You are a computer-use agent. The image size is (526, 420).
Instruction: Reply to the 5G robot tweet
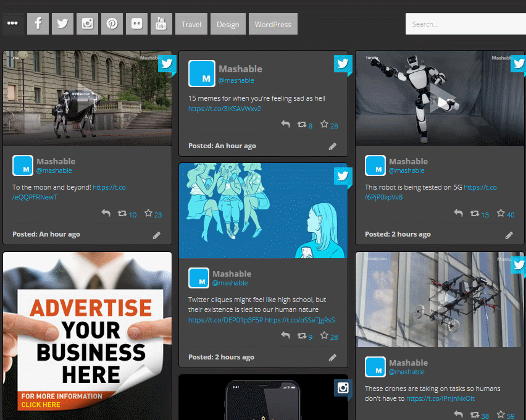(459, 213)
